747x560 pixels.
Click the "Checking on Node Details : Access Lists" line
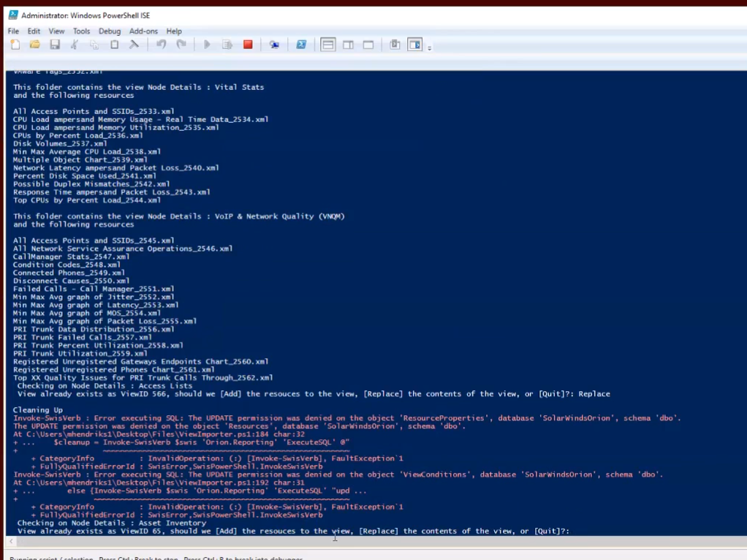point(105,385)
